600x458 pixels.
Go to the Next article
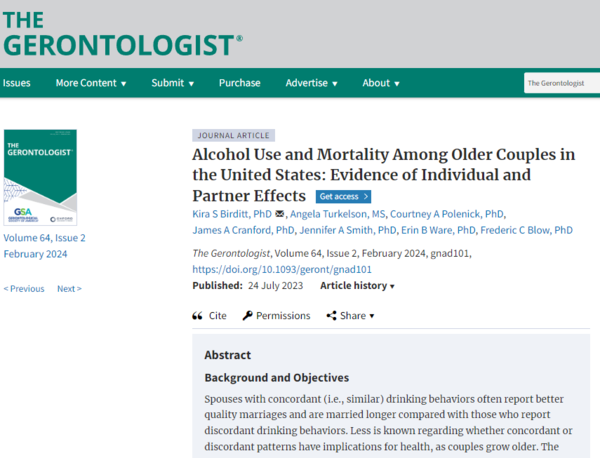pyautogui.click(x=69, y=289)
